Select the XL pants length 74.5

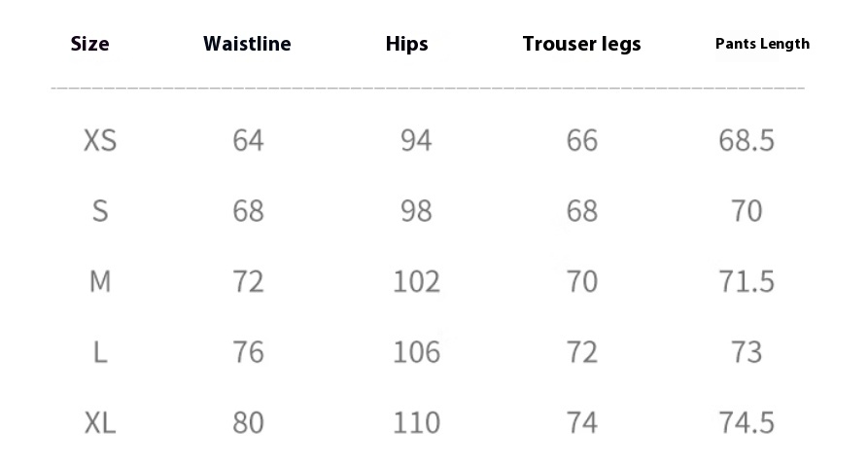coord(746,423)
